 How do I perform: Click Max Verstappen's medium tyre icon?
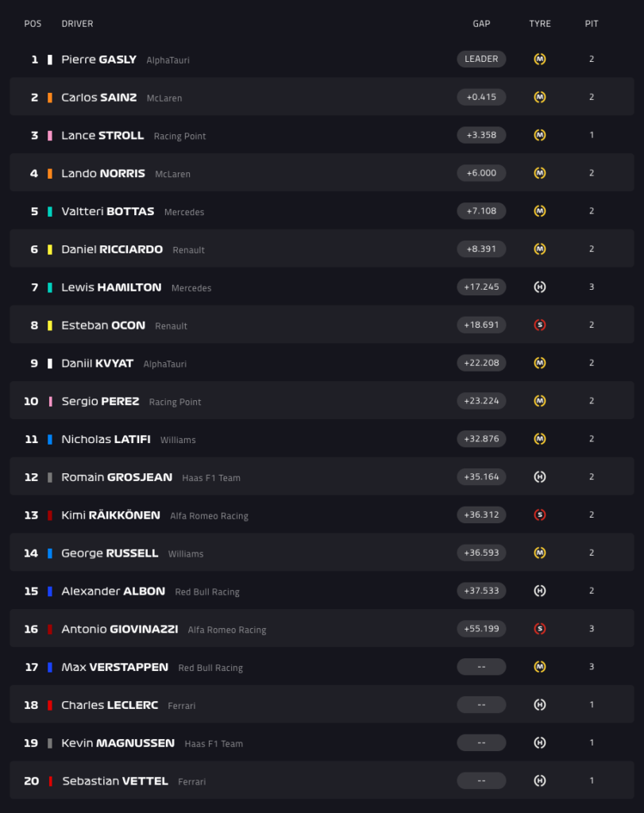(x=540, y=667)
